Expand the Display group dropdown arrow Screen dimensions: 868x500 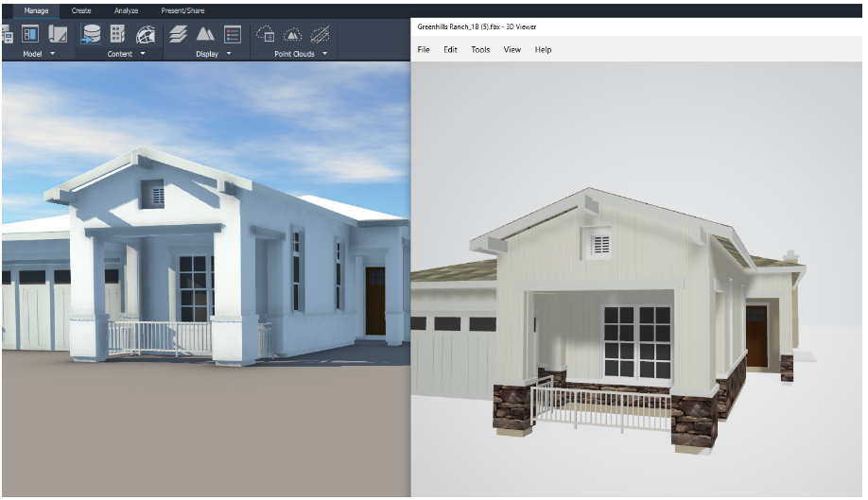[x=229, y=54]
